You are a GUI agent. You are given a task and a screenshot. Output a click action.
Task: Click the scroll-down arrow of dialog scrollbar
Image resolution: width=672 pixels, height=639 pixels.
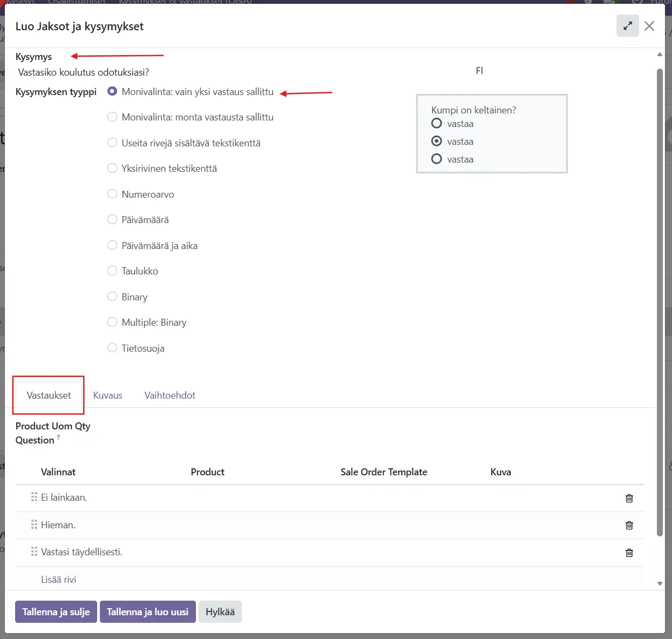(x=660, y=583)
